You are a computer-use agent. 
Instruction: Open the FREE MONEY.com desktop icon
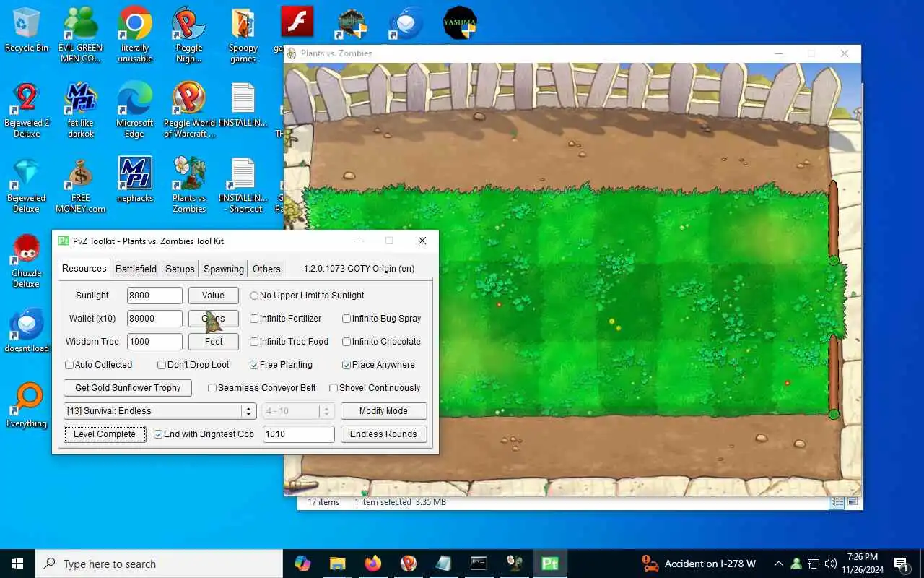(x=81, y=184)
